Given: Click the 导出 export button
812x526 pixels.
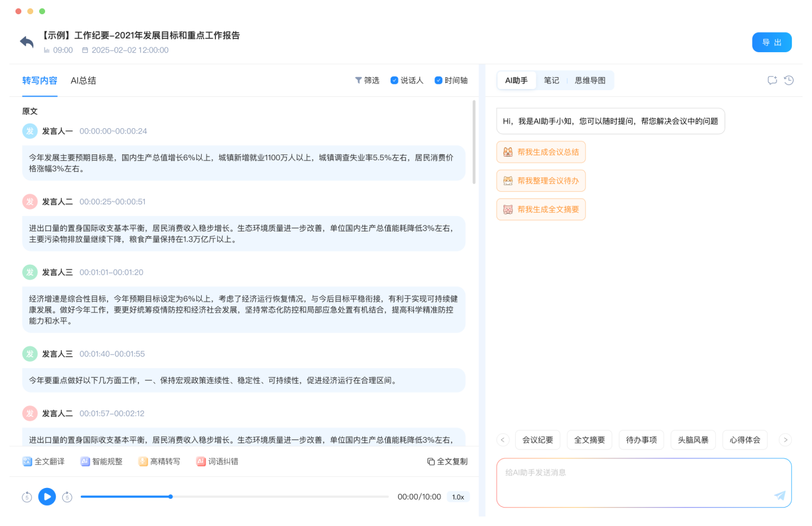Looking at the screenshot, I should pyautogui.click(x=772, y=42).
